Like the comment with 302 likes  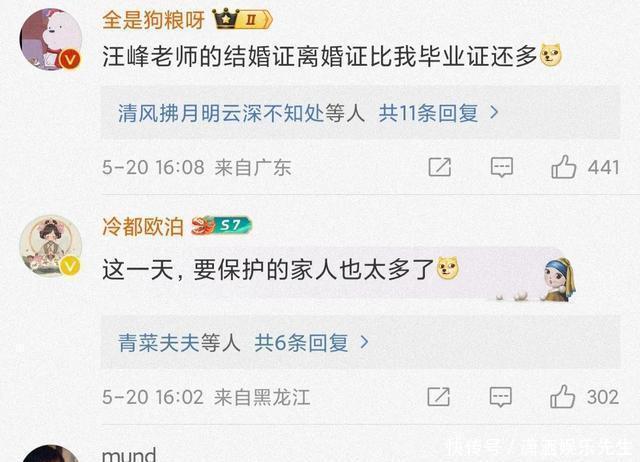[x=562, y=397]
